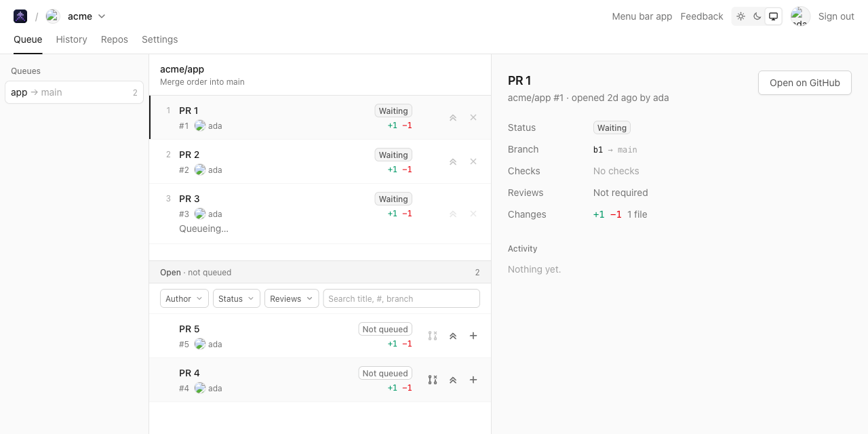Move PR 3 to top of queue
Screen dimensions: 868x434
(453, 214)
